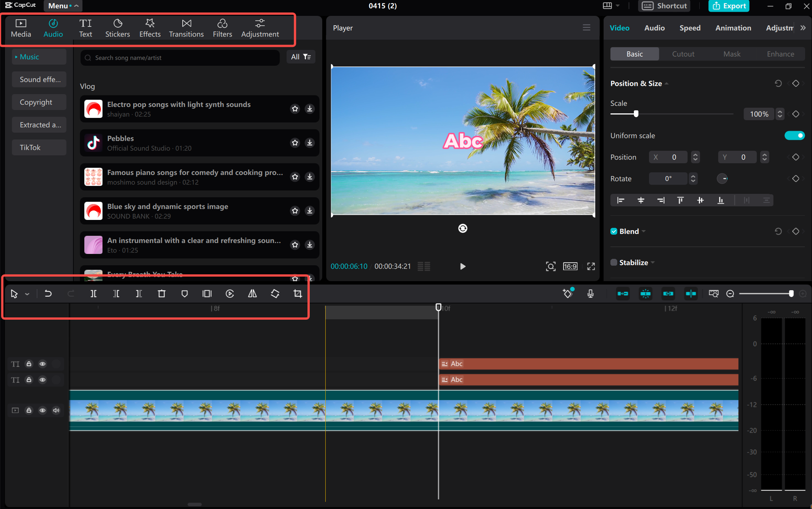Select the Mirror/flip tool

253,293
